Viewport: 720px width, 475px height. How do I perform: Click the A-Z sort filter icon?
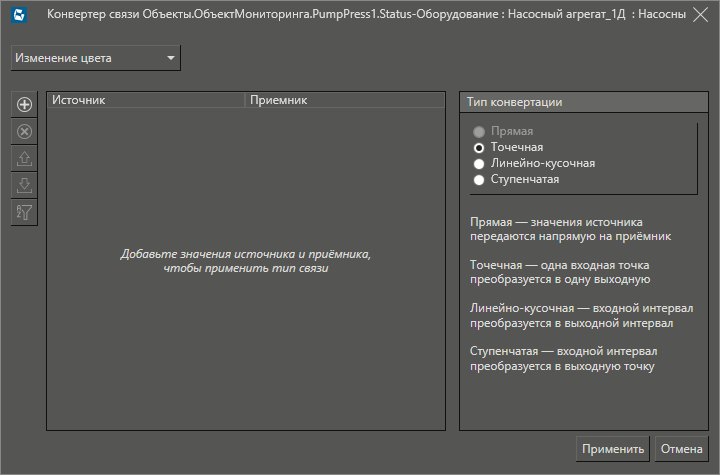coord(25,212)
